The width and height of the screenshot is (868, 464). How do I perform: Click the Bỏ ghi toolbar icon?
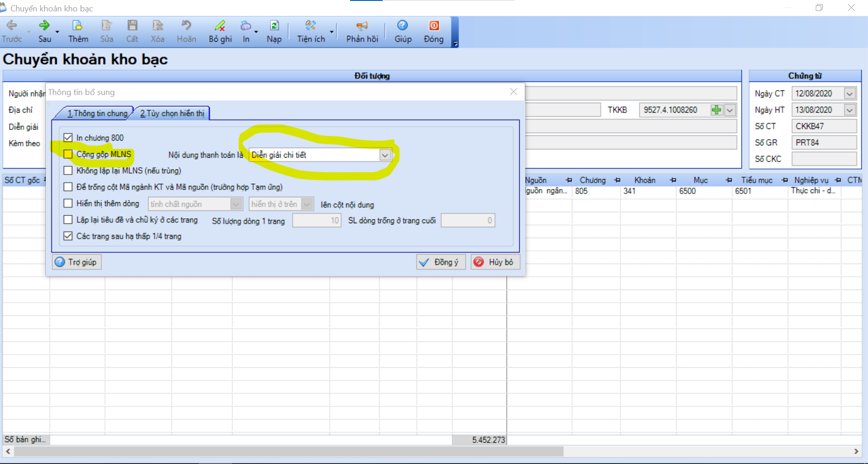coord(220,26)
